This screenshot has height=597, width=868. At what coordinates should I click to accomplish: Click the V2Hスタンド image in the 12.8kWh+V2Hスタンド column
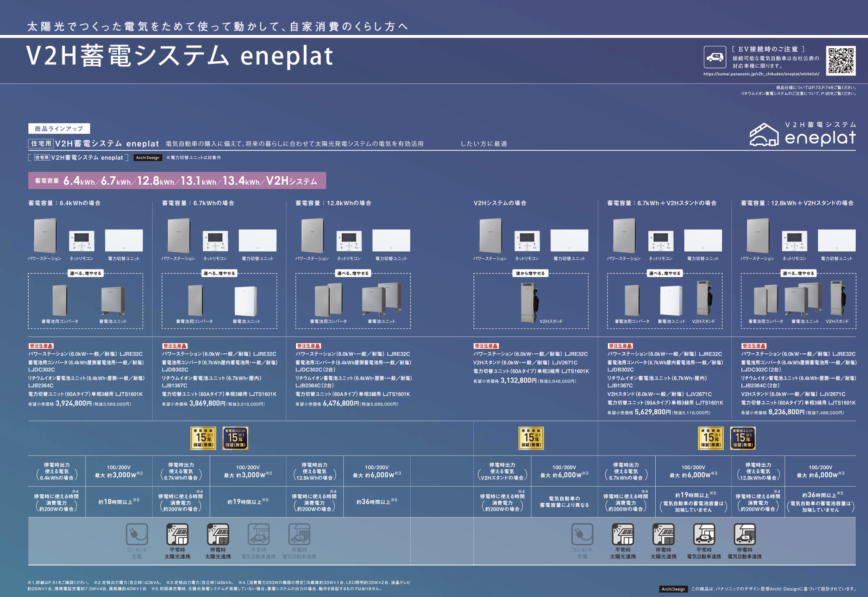point(838,298)
